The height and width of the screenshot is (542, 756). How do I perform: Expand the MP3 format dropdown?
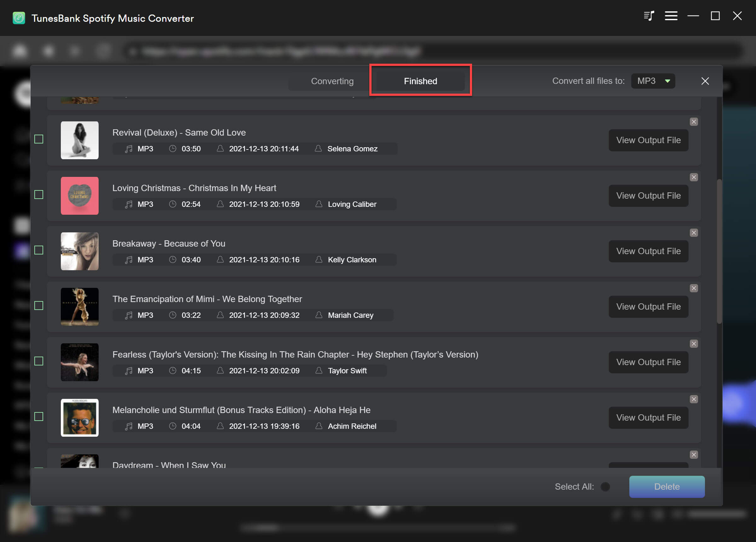[668, 81]
